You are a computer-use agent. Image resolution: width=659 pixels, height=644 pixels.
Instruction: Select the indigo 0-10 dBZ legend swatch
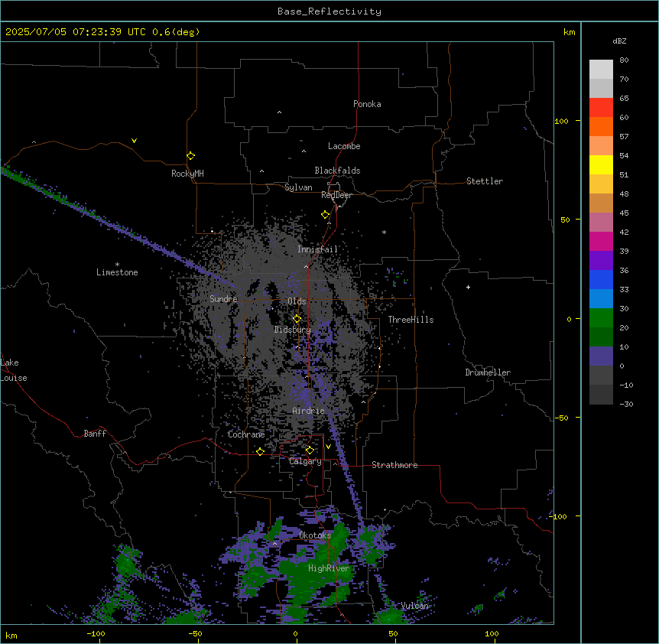coord(601,356)
